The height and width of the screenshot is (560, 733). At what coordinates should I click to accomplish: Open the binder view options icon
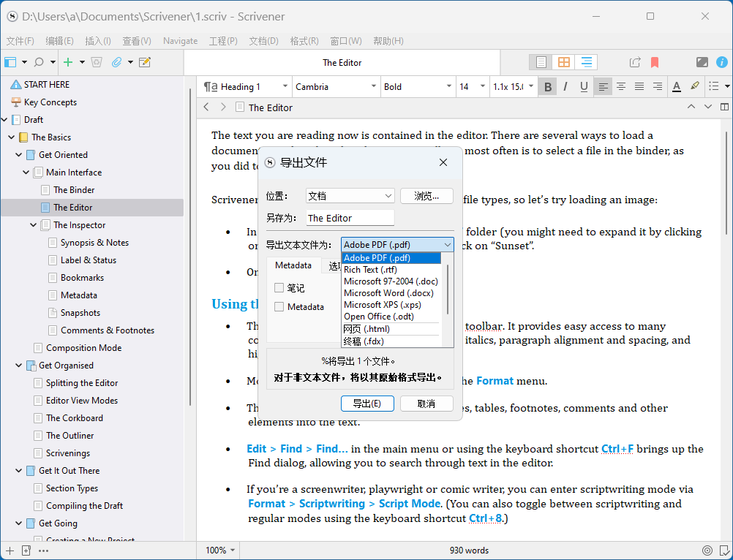[10, 62]
